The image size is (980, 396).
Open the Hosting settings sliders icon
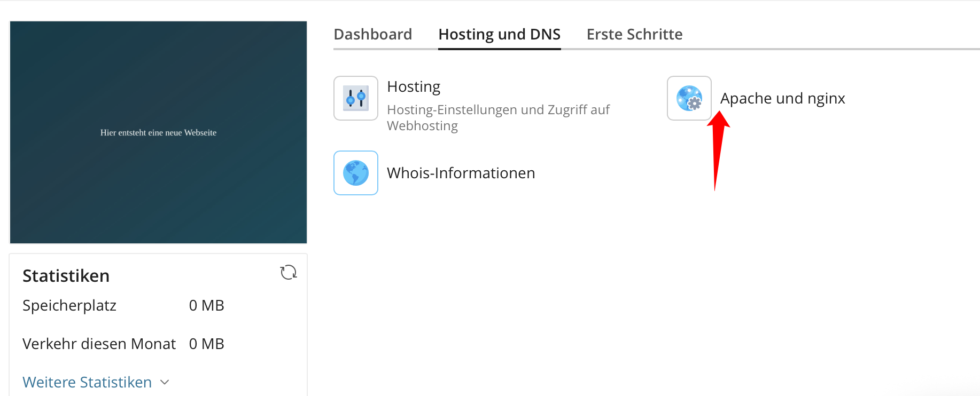coord(356,98)
